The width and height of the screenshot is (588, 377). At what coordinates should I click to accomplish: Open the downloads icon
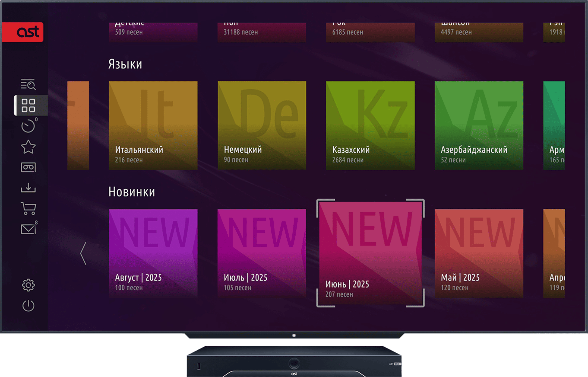click(28, 188)
